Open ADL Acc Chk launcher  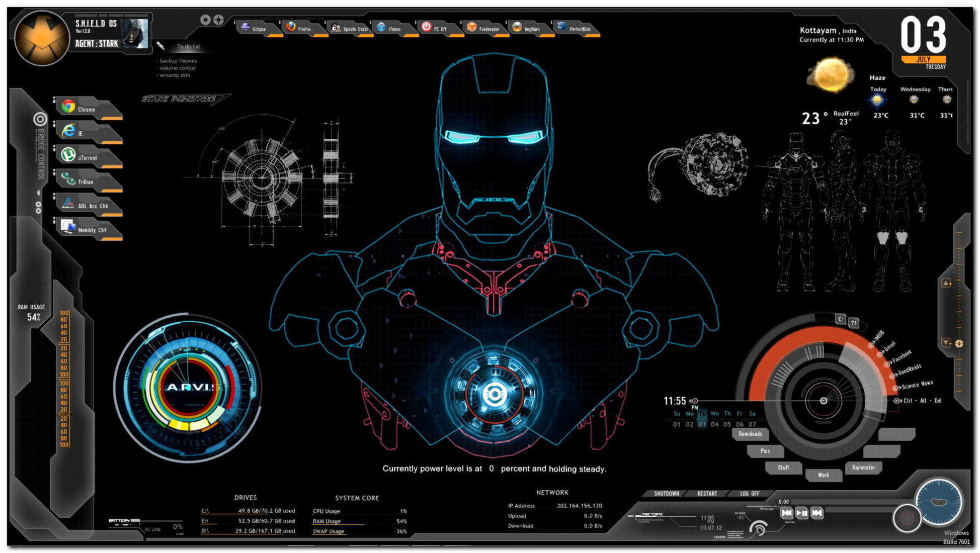coord(89,205)
